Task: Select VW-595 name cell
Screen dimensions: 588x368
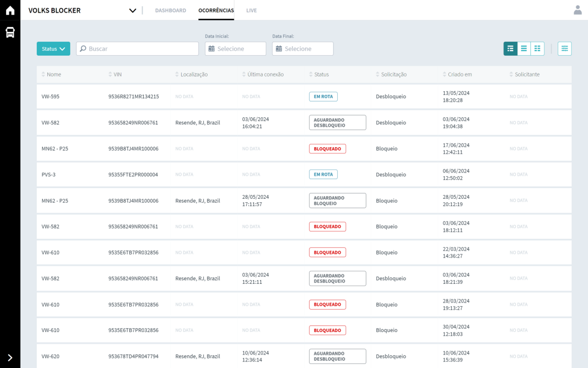Action: tap(51, 97)
